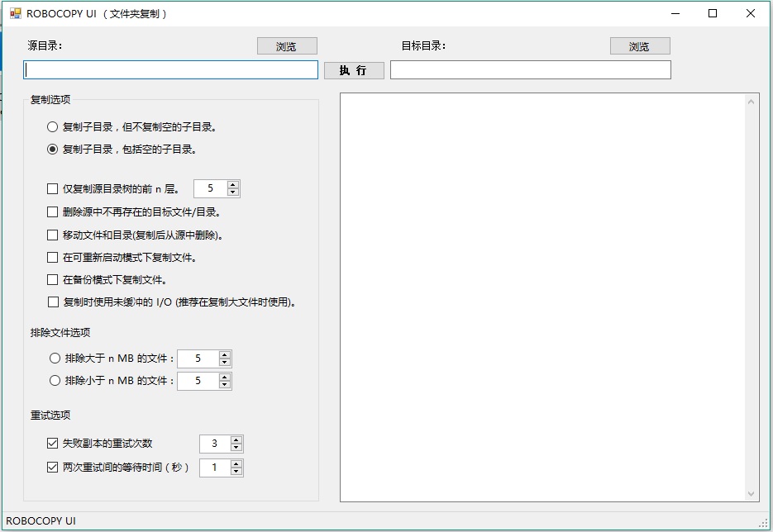This screenshot has height=532, width=773.
Task: Click the 排除大于 n MB number field
Action: tap(198, 359)
